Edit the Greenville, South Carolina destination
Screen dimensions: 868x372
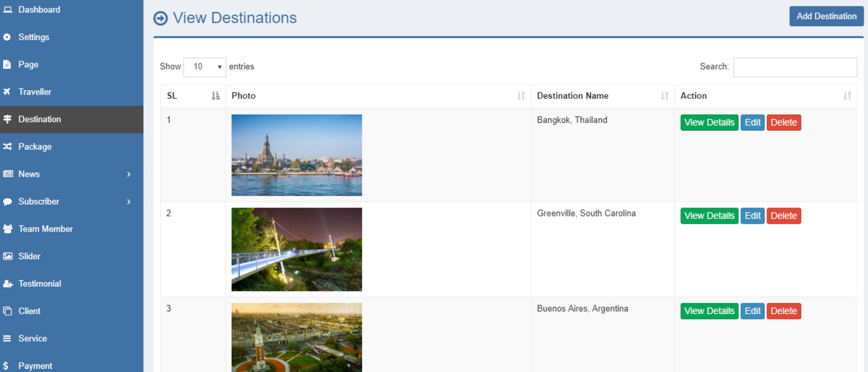pyautogui.click(x=752, y=216)
